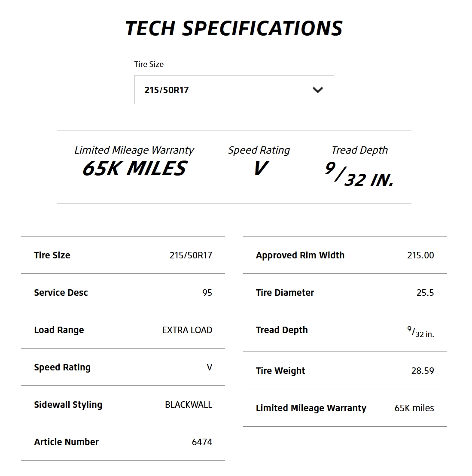This screenshot has width=472, height=476.
Task: Click the Article Number 6474 value
Action: pos(202,442)
